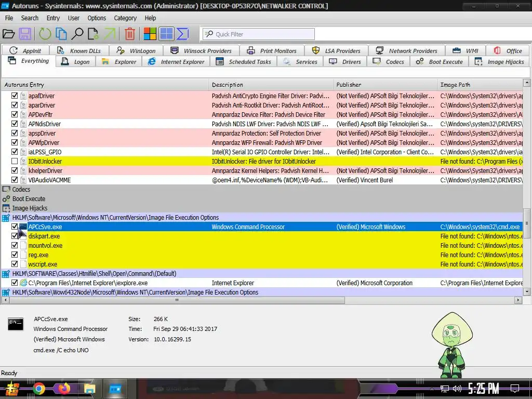This screenshot has height=399, width=532.
Task: Click the Jump to entry arrow icon
Action: pos(110,34)
